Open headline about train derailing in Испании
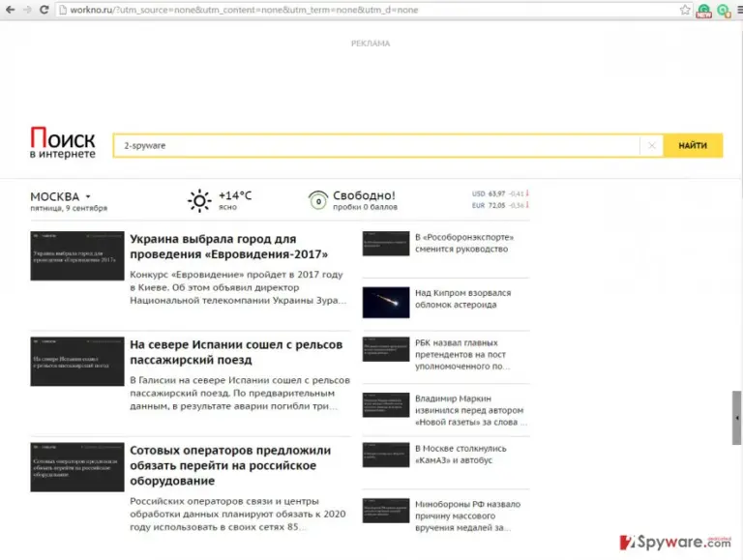Image resolution: width=743 pixels, height=560 pixels. pyautogui.click(x=236, y=352)
